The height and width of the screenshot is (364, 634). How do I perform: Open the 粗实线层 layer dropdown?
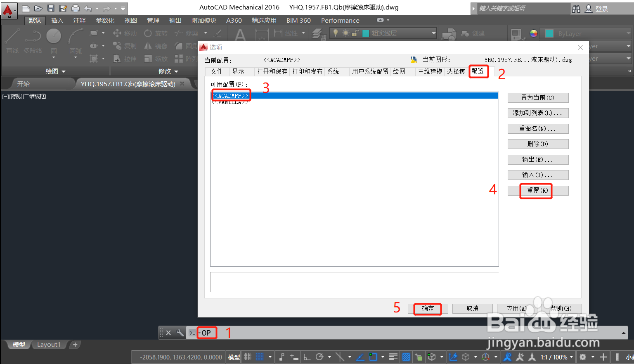[x=433, y=33]
